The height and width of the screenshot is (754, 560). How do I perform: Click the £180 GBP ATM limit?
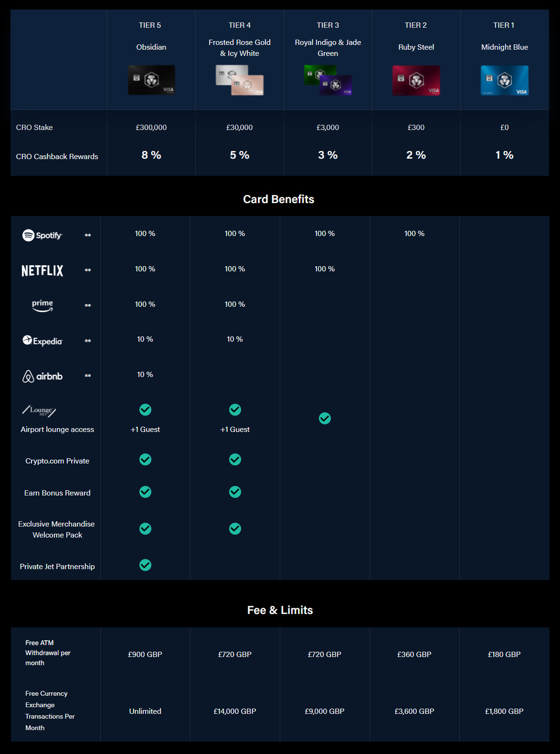504,655
